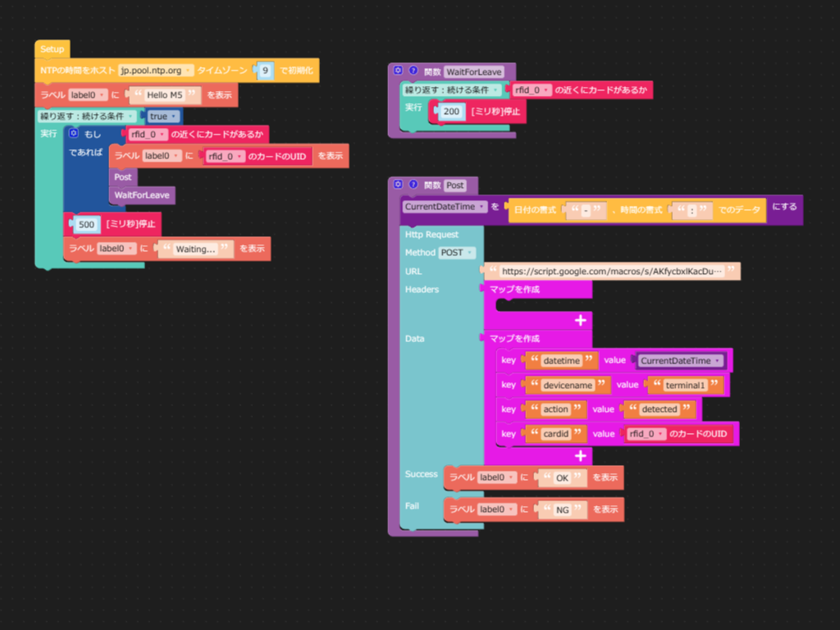Click the Post function call block
The height and width of the screenshot is (630, 840).
(123, 177)
